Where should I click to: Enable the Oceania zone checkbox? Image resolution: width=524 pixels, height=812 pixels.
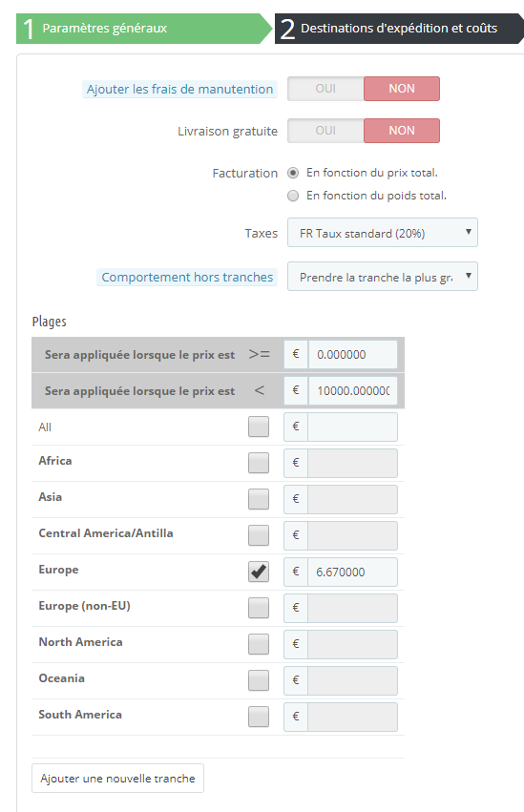259,680
